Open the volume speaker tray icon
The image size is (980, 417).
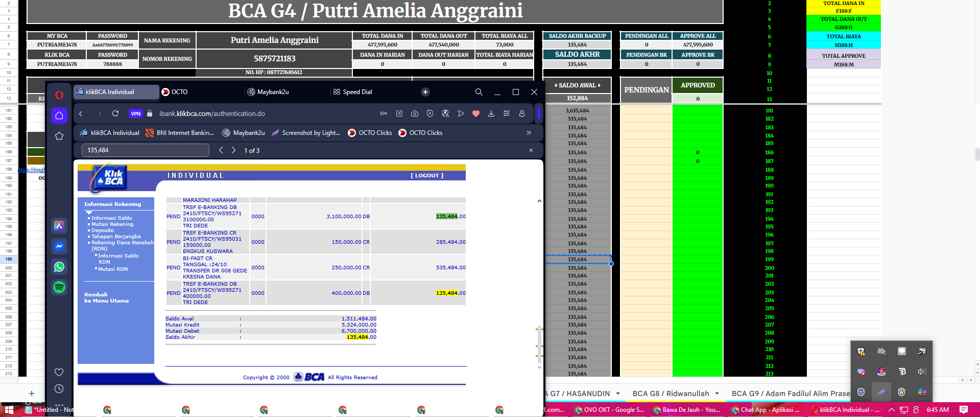[922, 372]
